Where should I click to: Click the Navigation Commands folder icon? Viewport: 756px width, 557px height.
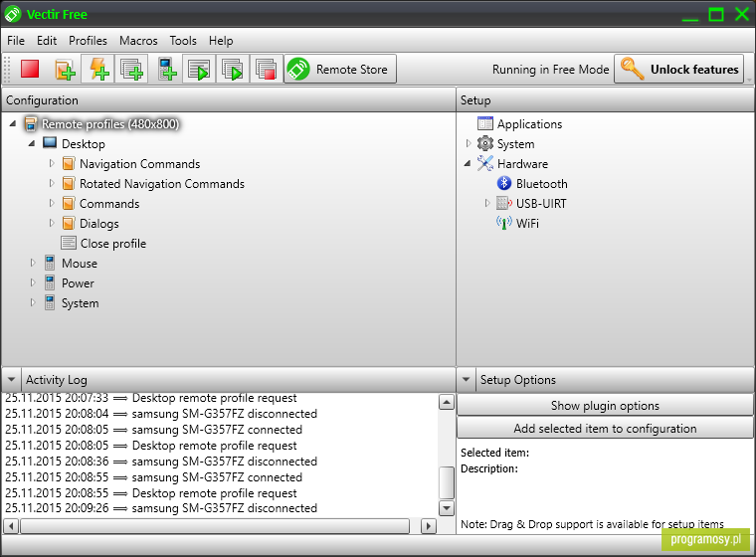[x=69, y=163]
